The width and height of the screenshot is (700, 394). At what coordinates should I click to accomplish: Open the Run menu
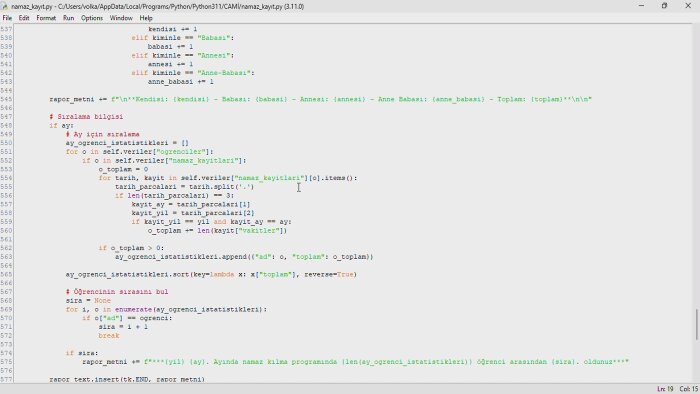click(68, 18)
